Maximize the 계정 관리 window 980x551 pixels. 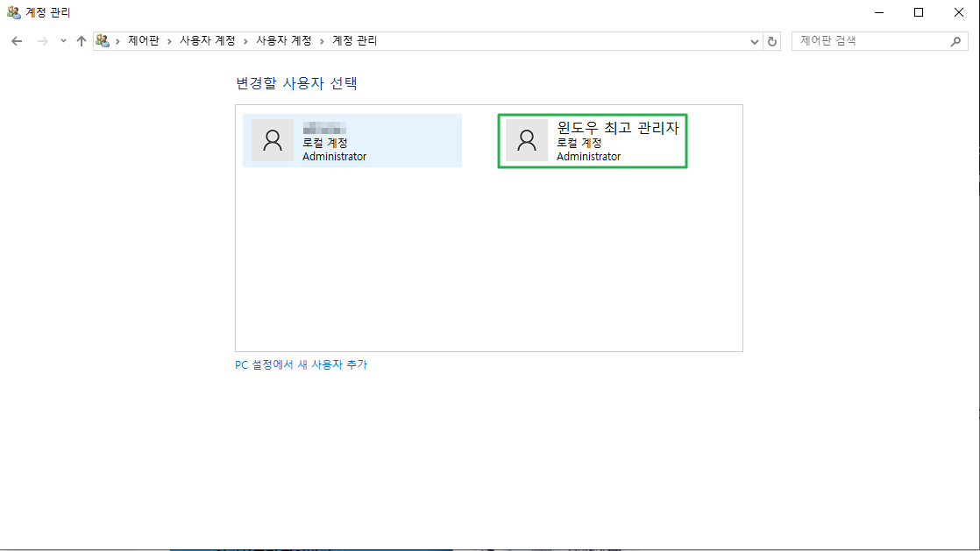point(919,12)
